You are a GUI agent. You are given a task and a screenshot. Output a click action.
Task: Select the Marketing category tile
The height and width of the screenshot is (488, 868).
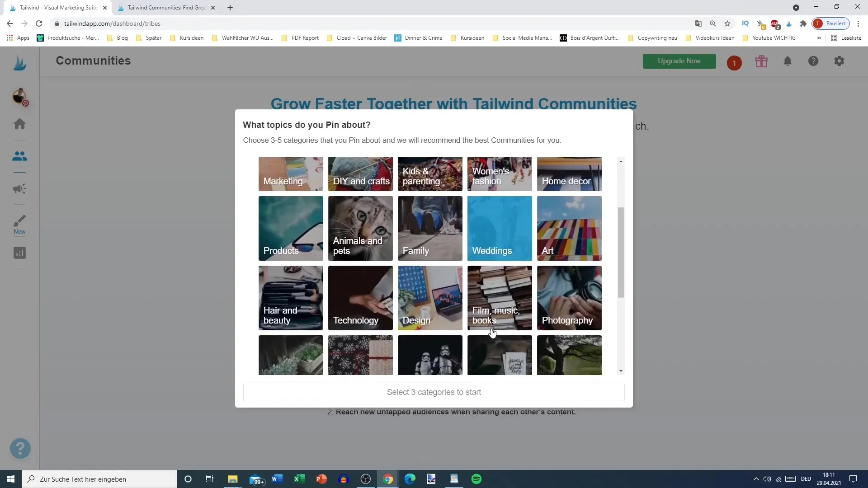[291, 174]
